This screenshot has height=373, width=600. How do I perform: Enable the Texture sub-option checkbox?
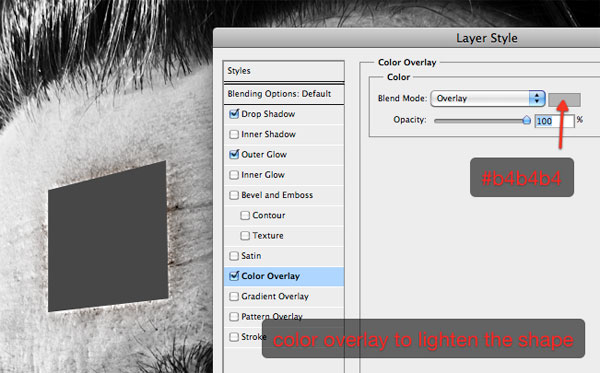(245, 236)
